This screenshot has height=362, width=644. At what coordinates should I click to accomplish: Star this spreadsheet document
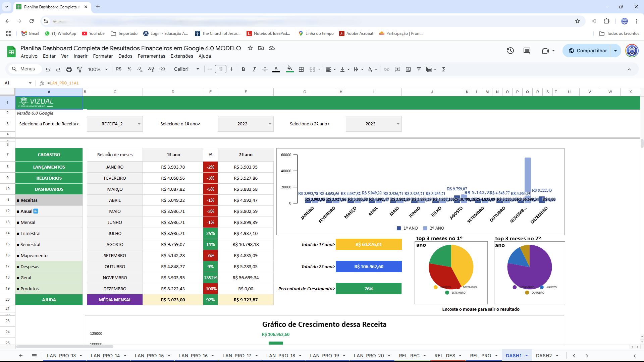(250, 48)
